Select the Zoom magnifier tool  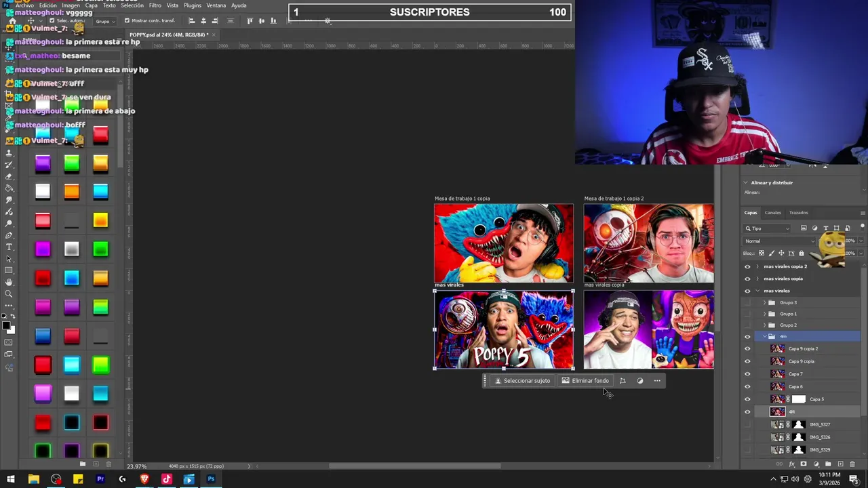9,293
